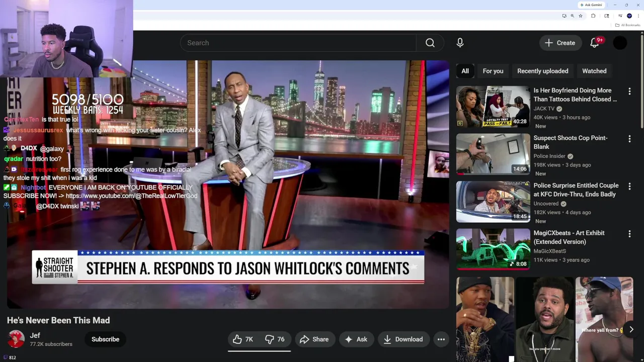Click the install app icon in address bar
Viewport: 644px width, 362px height.
pyautogui.click(x=565, y=16)
